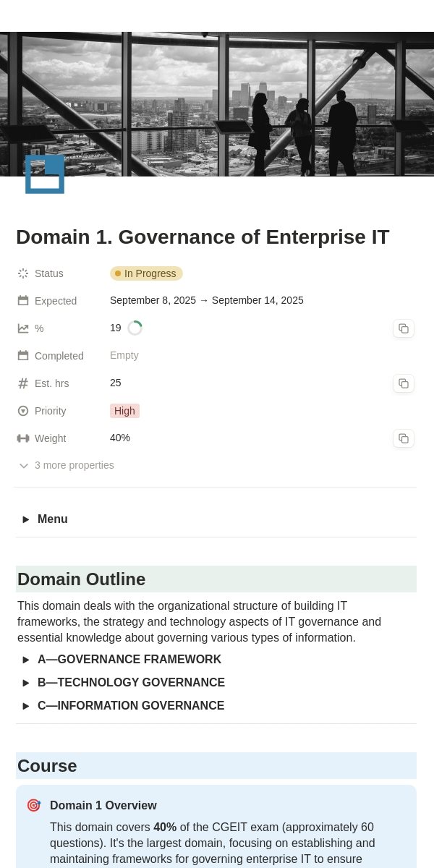Viewport: 434px width, 868px height.
Task: Click the empty Completed date field
Action: coord(124,355)
